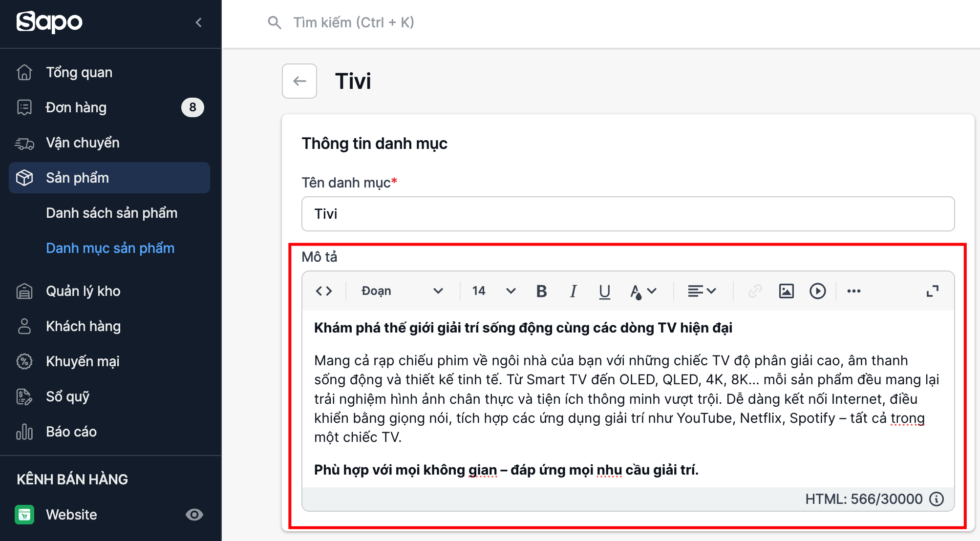Expand the editor to fullscreen
Viewport: 980px width, 541px height.
[932, 291]
